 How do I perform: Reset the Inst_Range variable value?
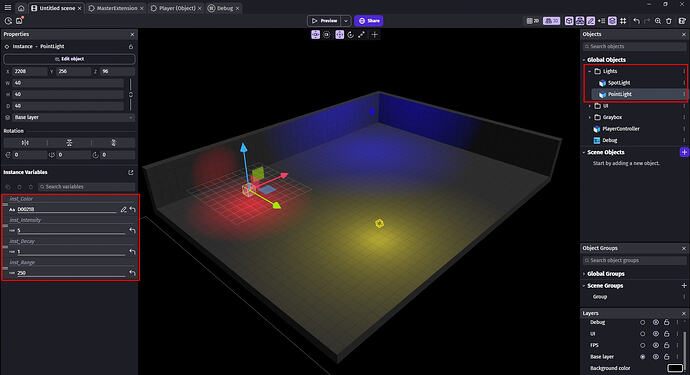[132, 273]
